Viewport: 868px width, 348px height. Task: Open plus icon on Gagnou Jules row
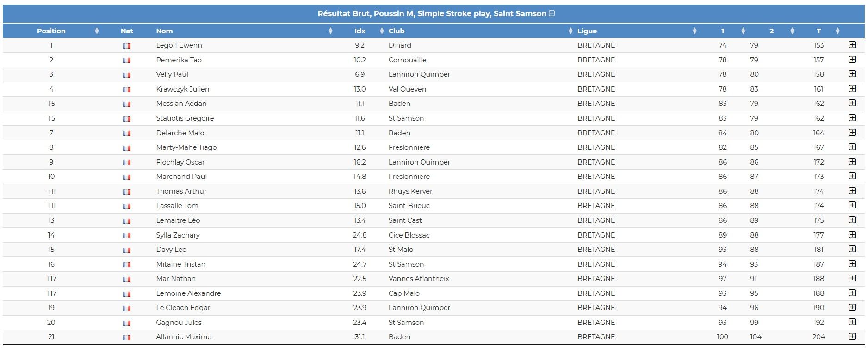pyautogui.click(x=852, y=322)
